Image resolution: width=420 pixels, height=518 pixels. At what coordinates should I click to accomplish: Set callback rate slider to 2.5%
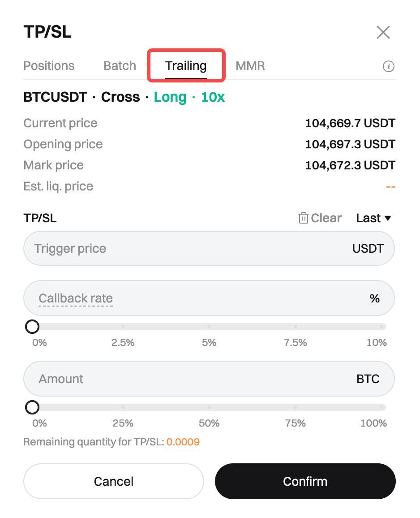coord(123,327)
